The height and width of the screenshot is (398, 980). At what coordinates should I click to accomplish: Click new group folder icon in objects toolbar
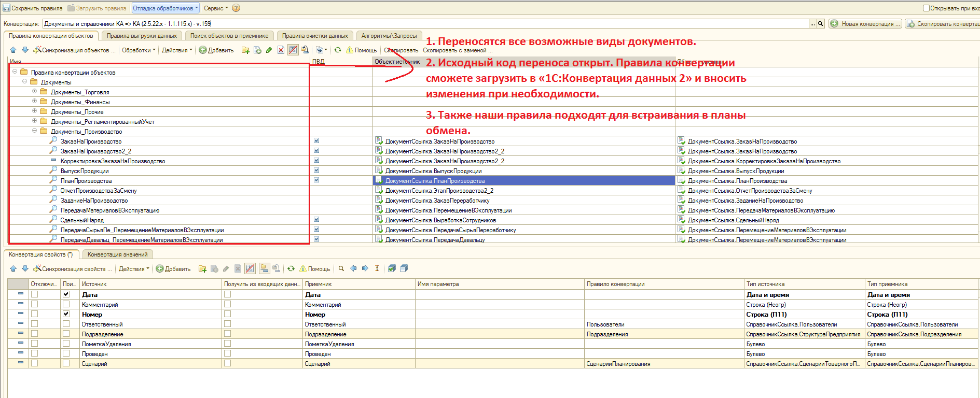coord(246,50)
